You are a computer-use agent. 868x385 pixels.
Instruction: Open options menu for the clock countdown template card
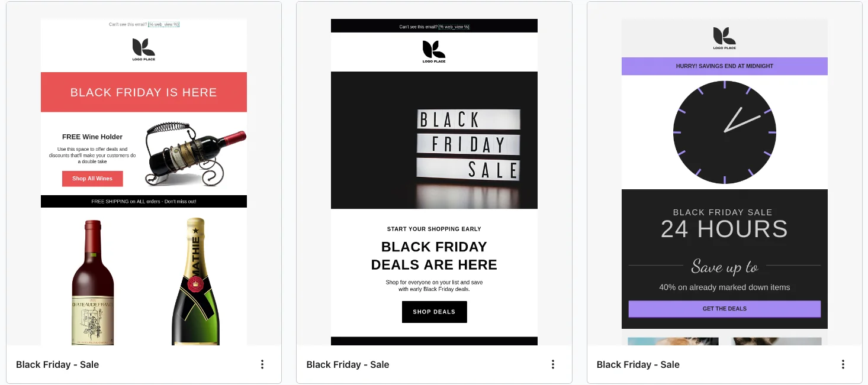(843, 364)
